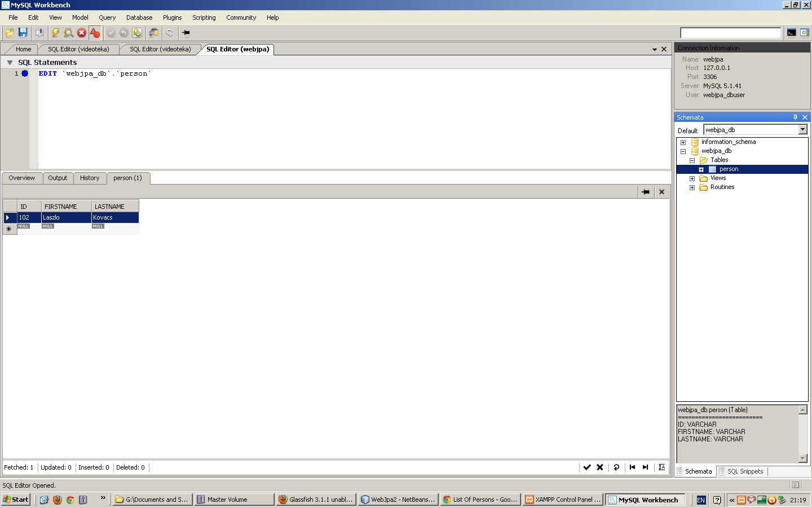Open the File menu
812x508 pixels.
(13, 17)
